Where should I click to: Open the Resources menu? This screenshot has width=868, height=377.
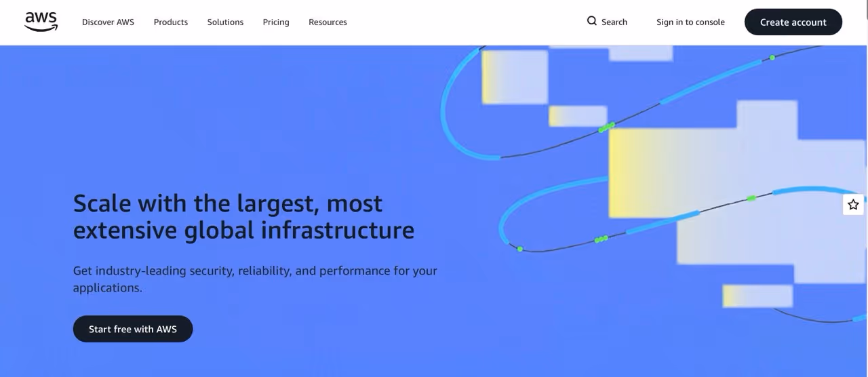pyautogui.click(x=328, y=22)
